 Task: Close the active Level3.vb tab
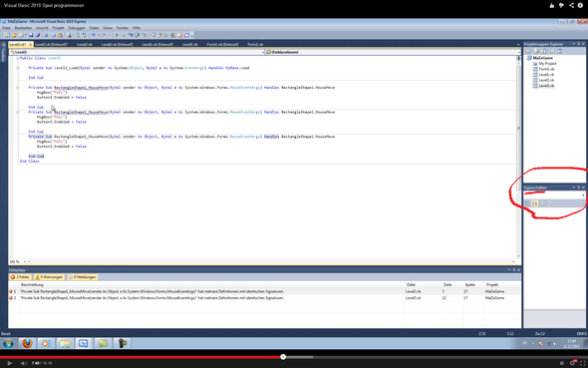tap(31, 44)
